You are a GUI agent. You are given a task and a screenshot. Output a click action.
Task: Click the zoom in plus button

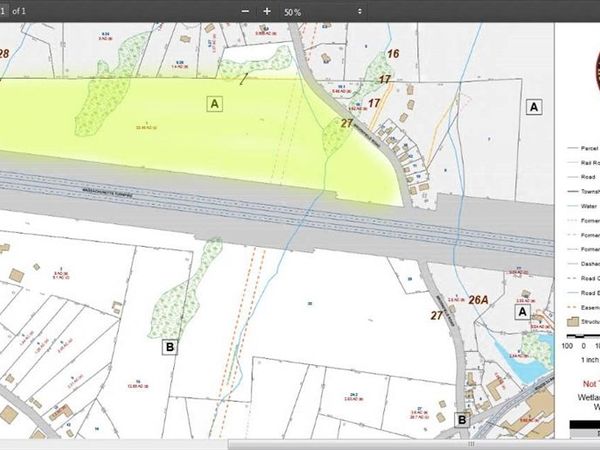(x=267, y=11)
